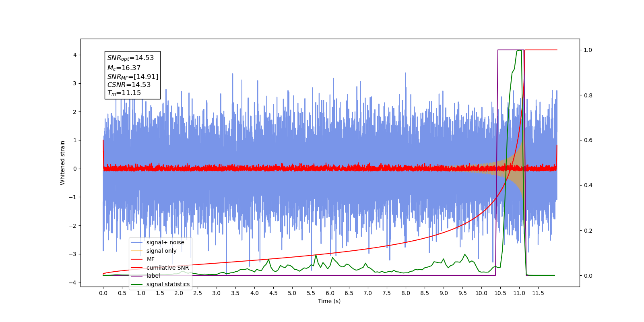
Task: Click the 9.5 tick on time axis
Action: (x=462, y=293)
